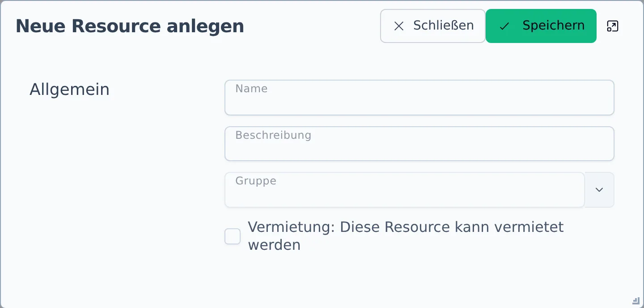Click the dialog resize handle icon
Viewport: 644px width, 308px height.
pos(636,300)
